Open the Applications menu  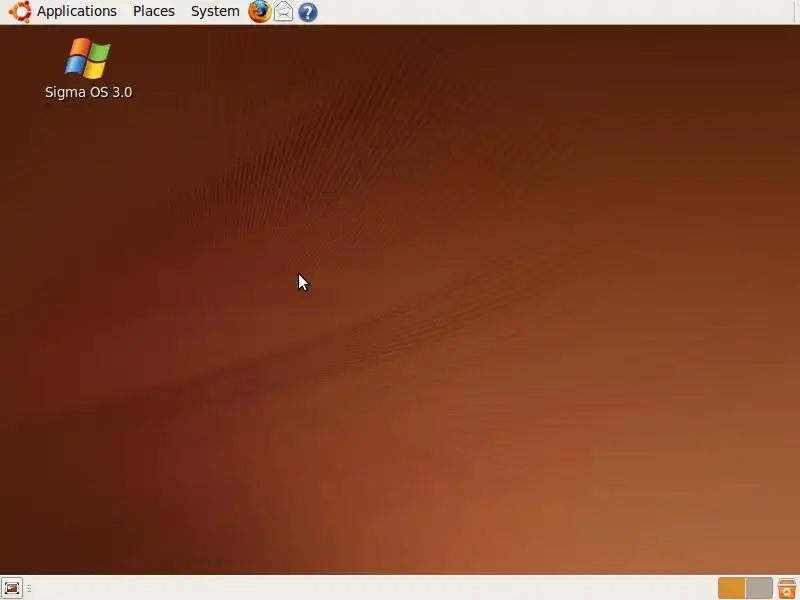77,11
